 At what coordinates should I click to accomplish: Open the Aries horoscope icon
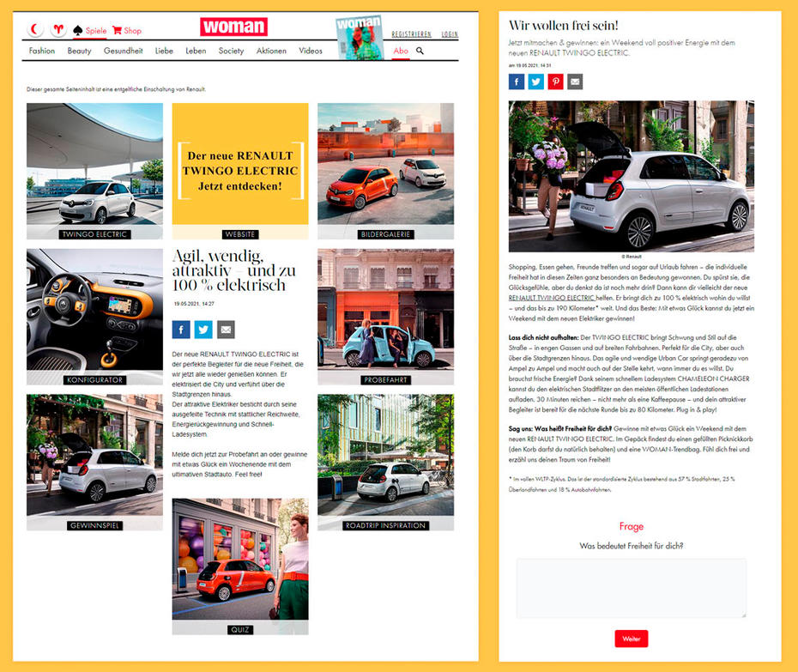(x=58, y=29)
